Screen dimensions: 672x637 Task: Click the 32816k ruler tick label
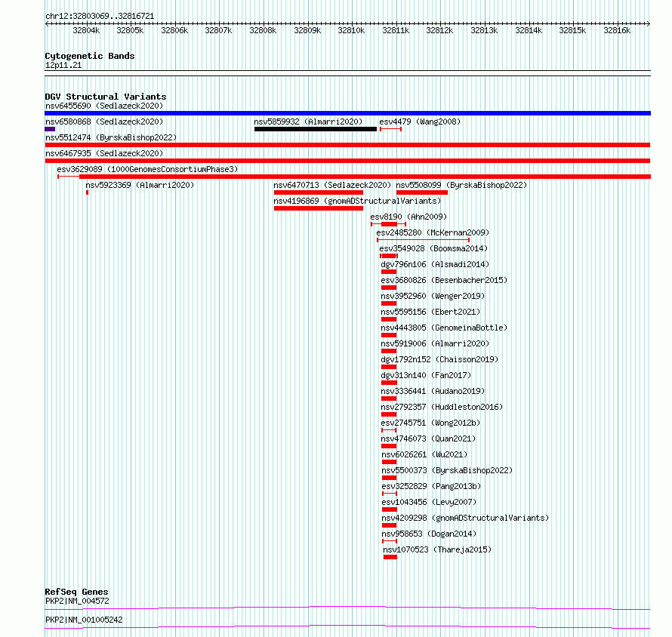[617, 30]
